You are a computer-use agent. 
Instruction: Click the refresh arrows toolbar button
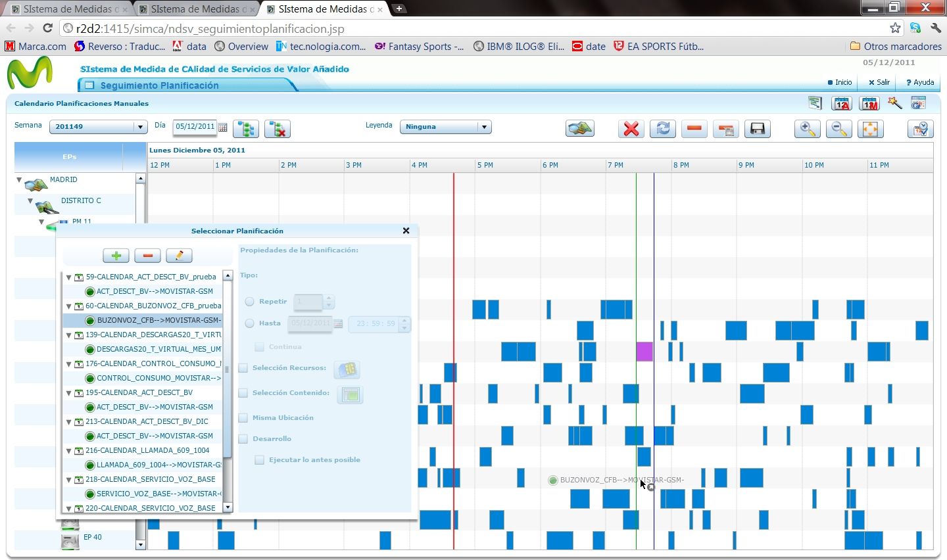[662, 129]
